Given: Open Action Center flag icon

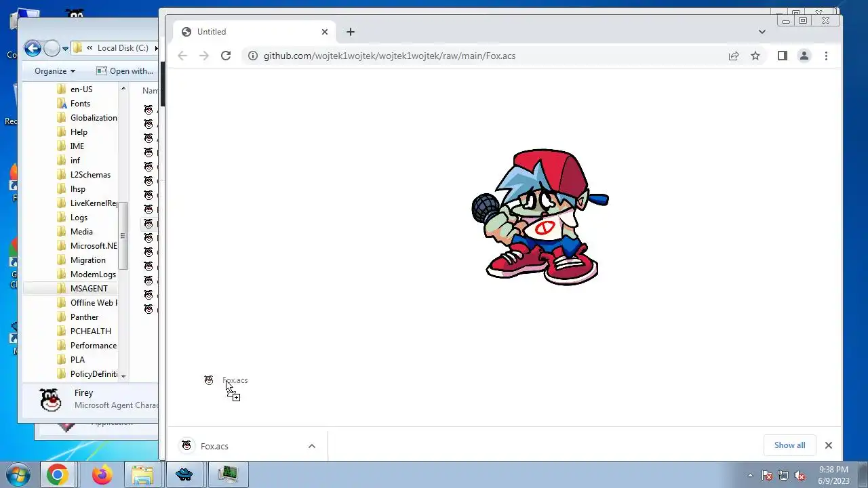Looking at the screenshot, I should pos(767,475).
